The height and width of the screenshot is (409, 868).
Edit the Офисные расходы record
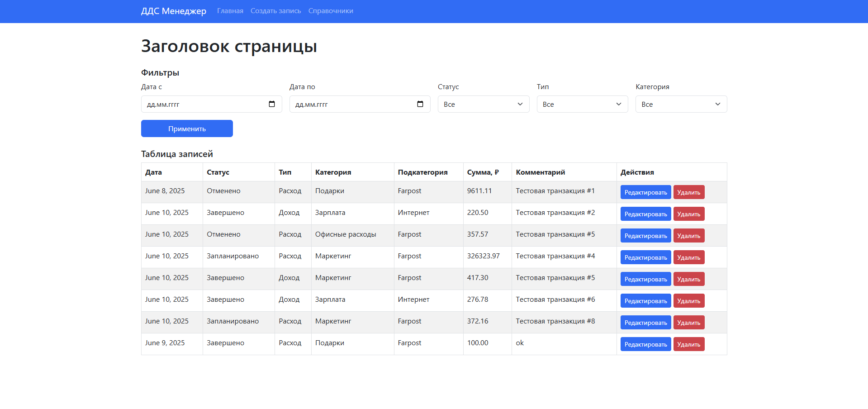tap(645, 235)
